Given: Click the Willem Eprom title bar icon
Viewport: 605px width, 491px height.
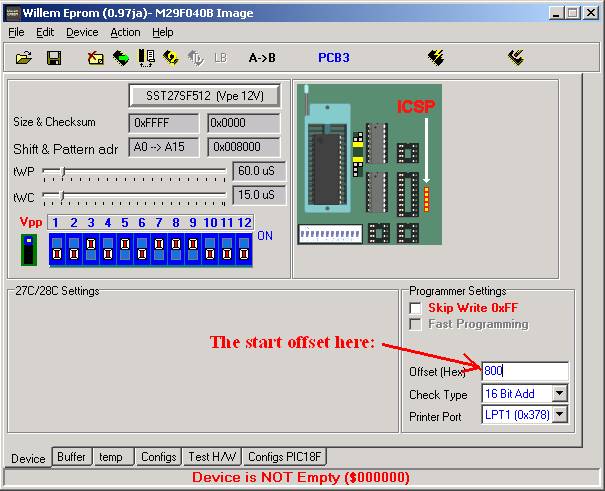Looking at the screenshot, I should tap(12, 13).
